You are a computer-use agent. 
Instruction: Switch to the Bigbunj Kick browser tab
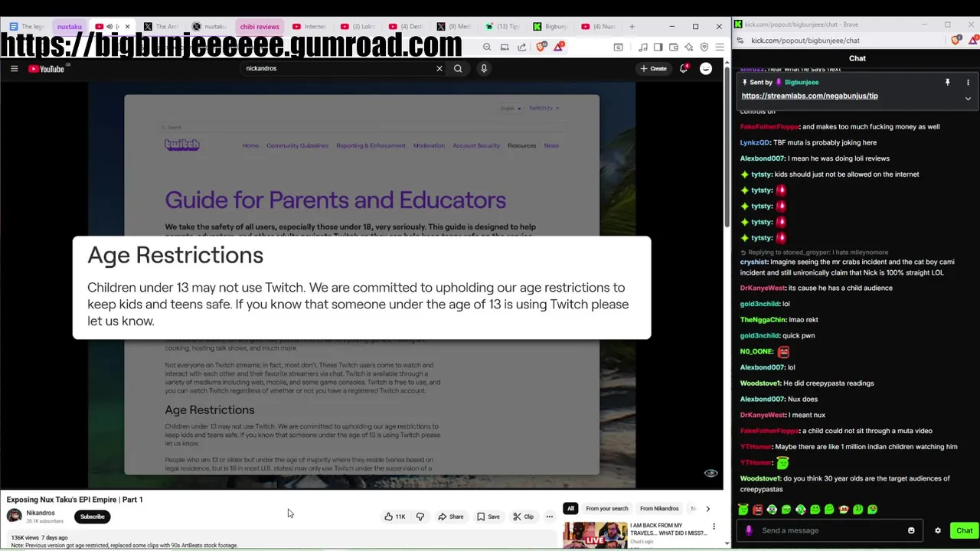point(550,27)
